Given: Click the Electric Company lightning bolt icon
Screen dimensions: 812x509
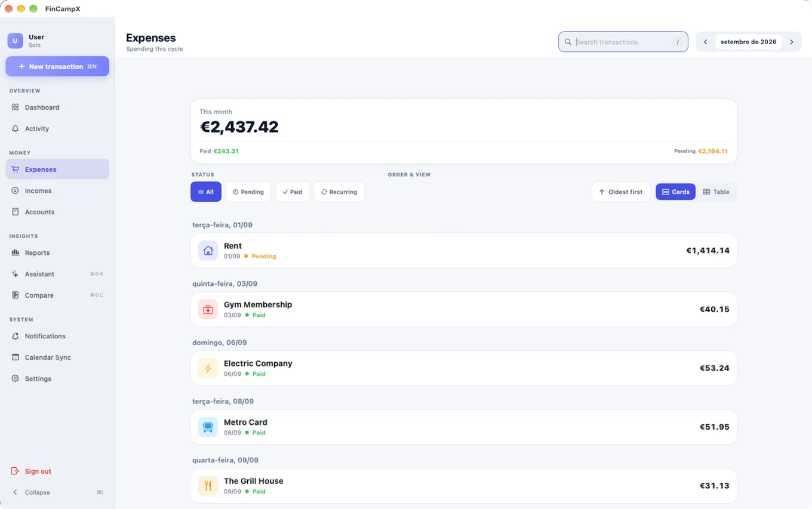Looking at the screenshot, I should click(208, 368).
